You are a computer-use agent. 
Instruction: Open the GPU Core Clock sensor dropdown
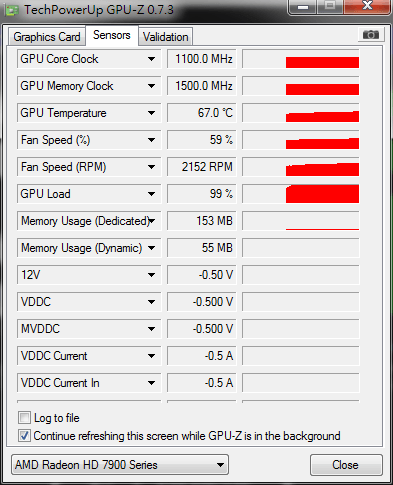click(x=151, y=59)
